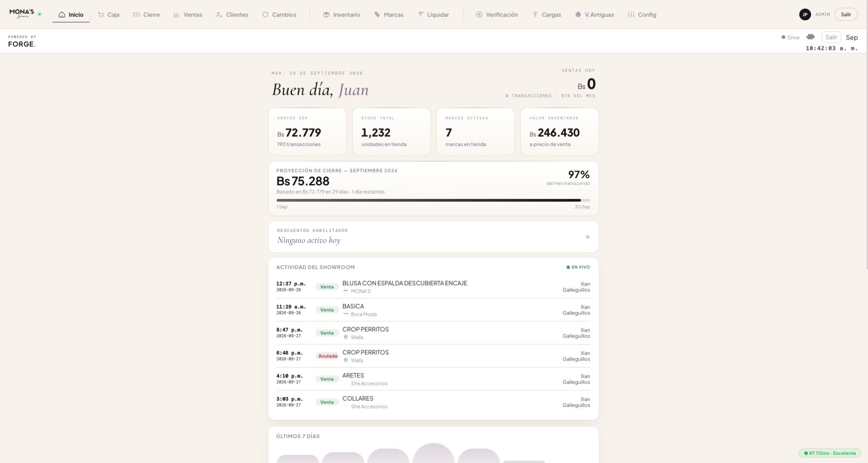The height and width of the screenshot is (463, 868).
Task: Click the Mona's logo
Action: tap(22, 14)
